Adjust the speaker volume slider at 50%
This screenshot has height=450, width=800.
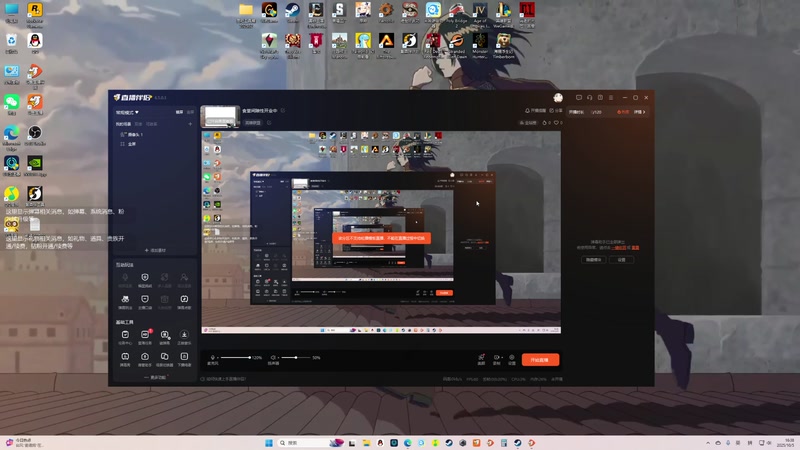pos(295,358)
